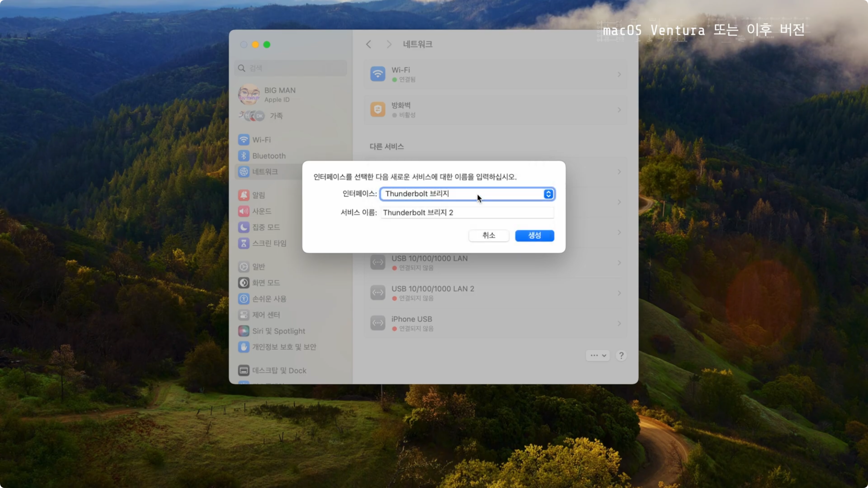Open 스크린 타임 hourglass icon
Viewport: 868px width, 488px height.
(x=244, y=243)
